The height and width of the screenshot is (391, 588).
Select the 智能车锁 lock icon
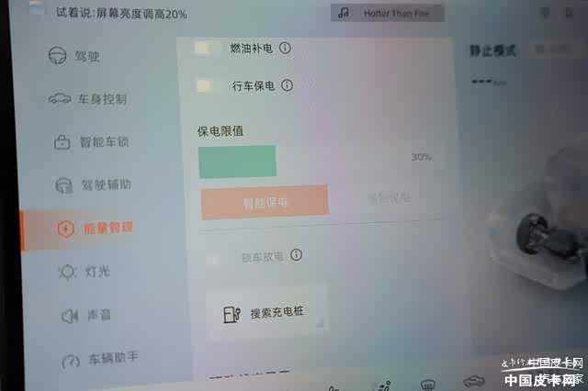(62, 142)
